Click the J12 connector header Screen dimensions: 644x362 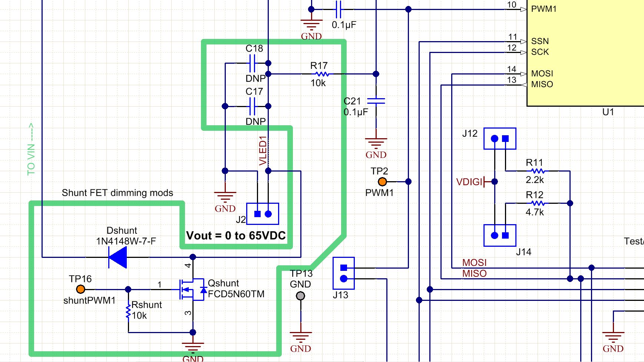point(499,139)
